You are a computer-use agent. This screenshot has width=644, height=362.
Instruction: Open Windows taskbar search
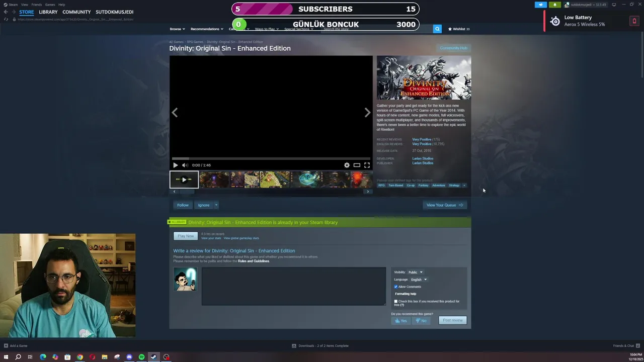18,357
